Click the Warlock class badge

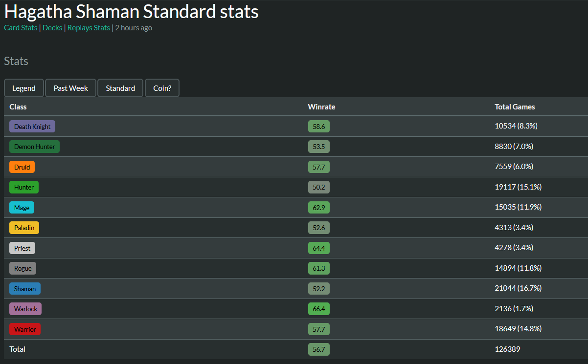[x=25, y=309]
